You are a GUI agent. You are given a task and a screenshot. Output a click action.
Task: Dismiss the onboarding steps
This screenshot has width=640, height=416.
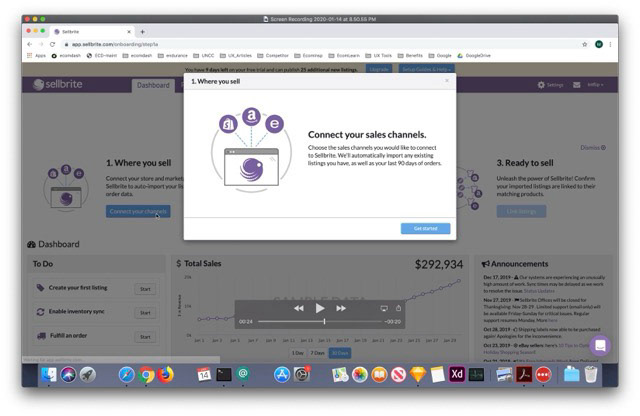tap(593, 147)
